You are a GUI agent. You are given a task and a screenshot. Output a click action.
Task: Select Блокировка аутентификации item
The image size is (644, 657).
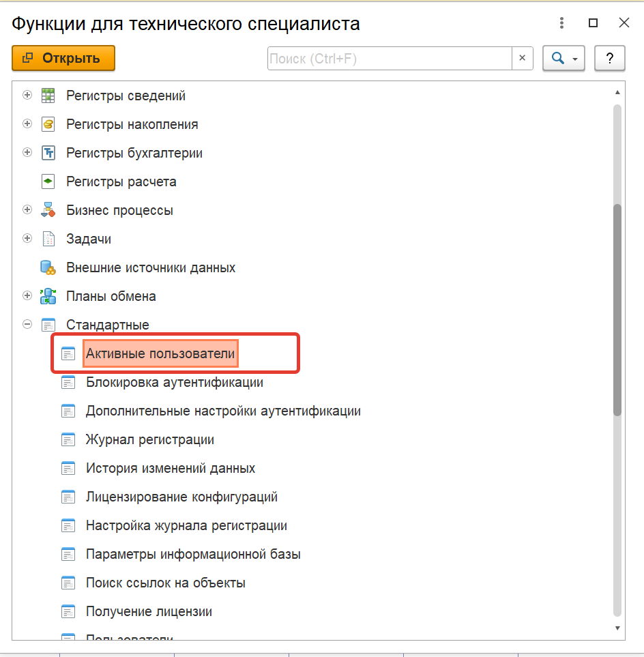175,382
